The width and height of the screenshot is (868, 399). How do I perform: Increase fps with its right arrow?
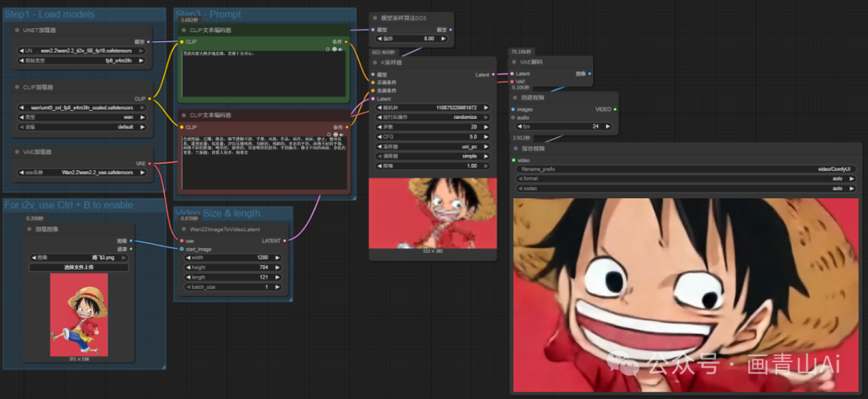pos(608,127)
